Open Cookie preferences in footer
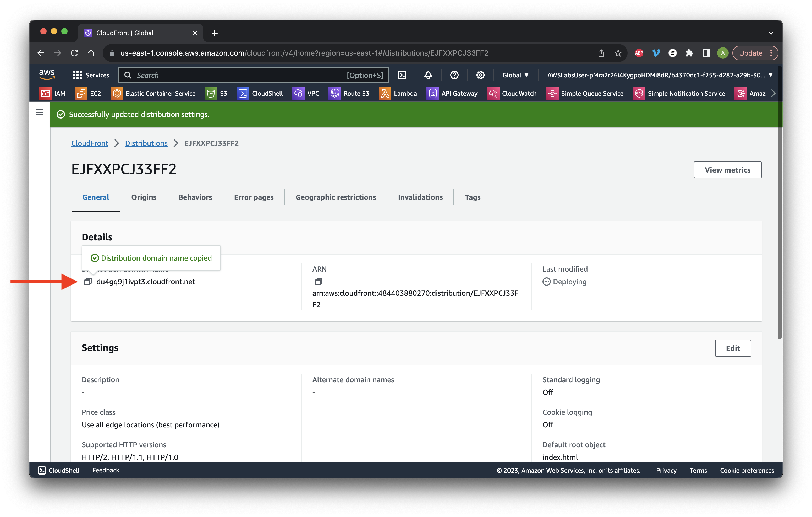The width and height of the screenshot is (812, 517). click(747, 470)
